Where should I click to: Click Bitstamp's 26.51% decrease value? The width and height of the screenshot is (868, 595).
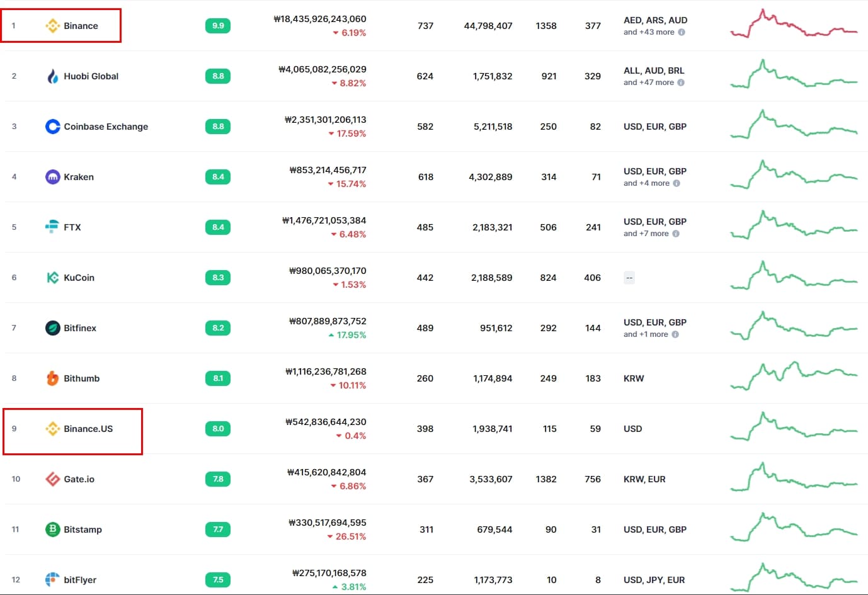tap(346, 536)
